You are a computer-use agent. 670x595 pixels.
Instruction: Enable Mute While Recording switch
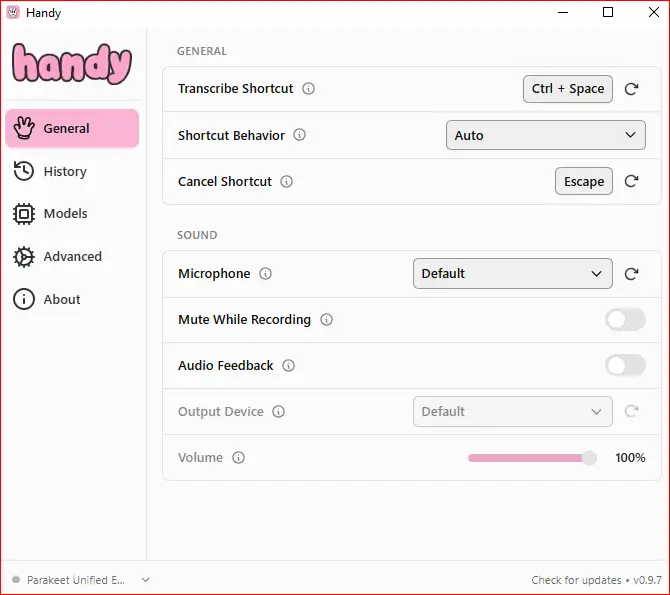click(625, 320)
